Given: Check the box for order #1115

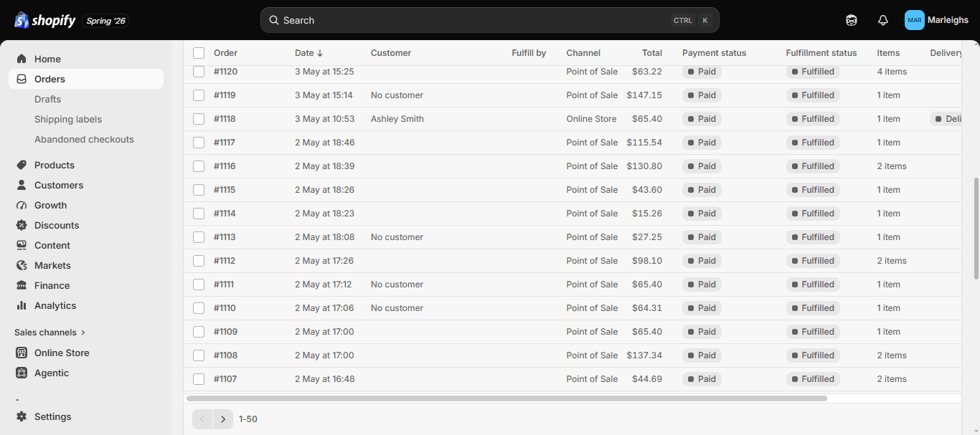Looking at the screenshot, I should [x=199, y=190].
